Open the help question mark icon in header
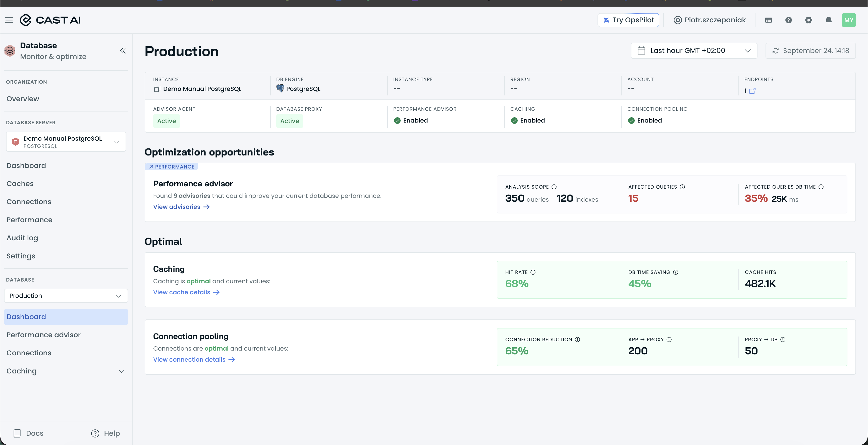Viewport: 868px width, 445px height. [788, 20]
